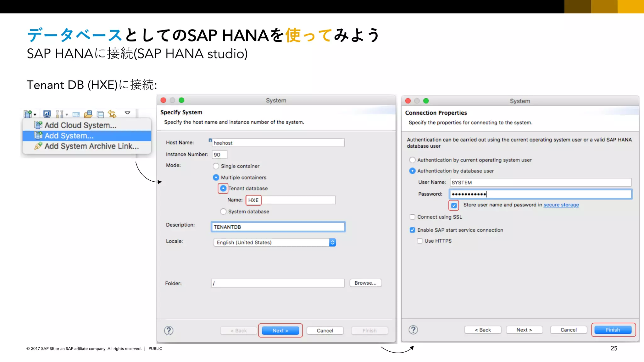Open the View Menu triangle
The image size is (644, 362).
point(127,113)
